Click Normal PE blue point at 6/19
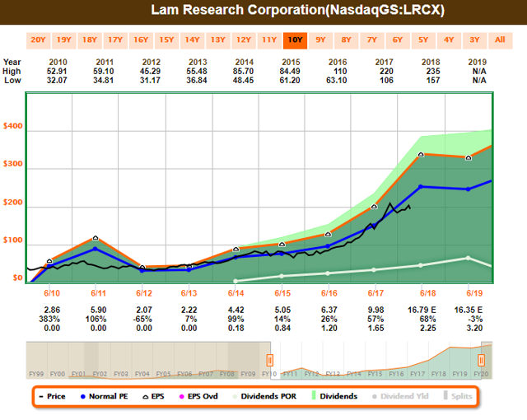527x420 pixels. (469, 189)
